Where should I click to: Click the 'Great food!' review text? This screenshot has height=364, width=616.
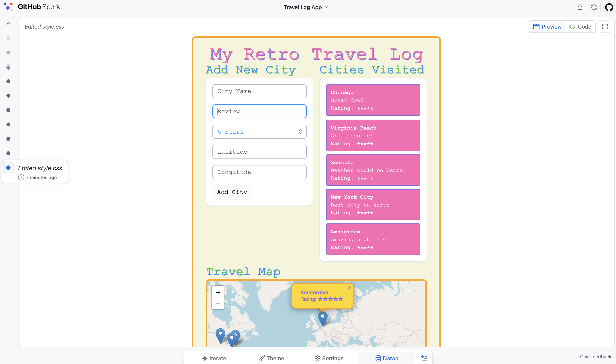[x=348, y=100]
